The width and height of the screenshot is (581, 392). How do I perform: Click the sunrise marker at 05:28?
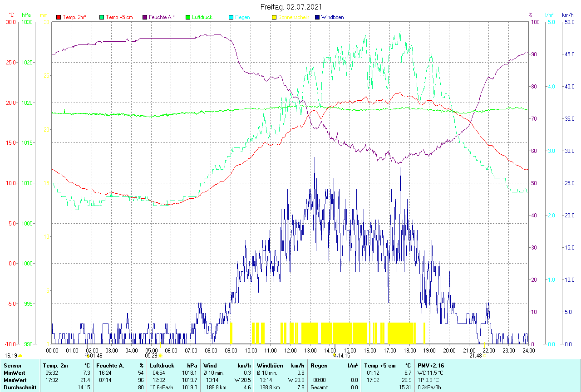(x=160, y=355)
